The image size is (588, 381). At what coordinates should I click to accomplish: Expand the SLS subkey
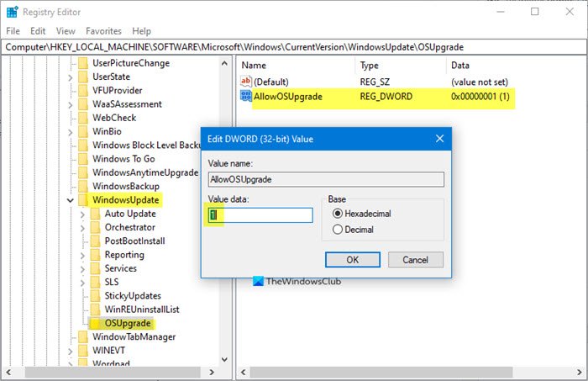pos(82,283)
